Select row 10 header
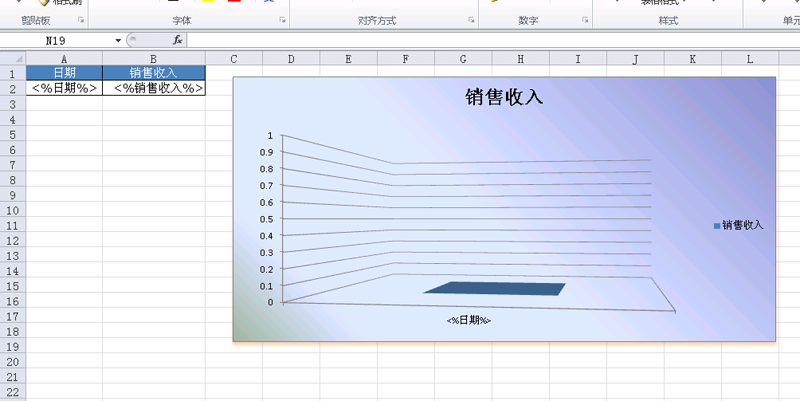Viewport: 800px width, 401px height. [13, 210]
